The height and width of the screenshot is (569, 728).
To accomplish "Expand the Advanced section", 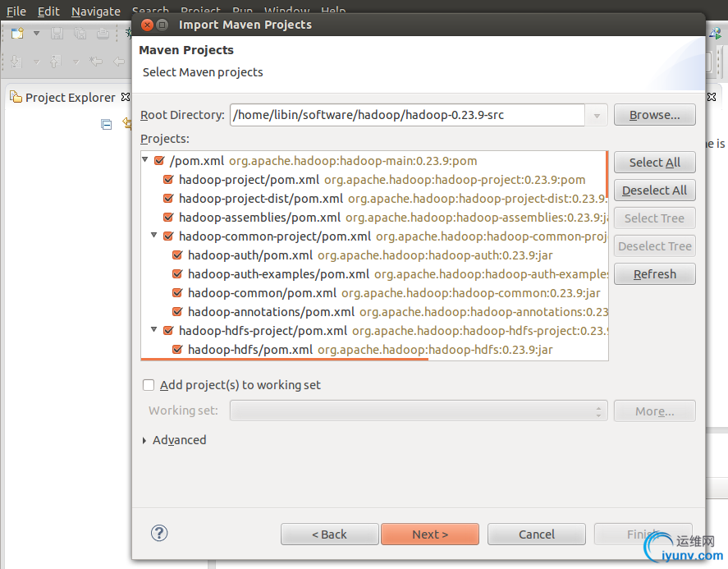I will tap(144, 440).
